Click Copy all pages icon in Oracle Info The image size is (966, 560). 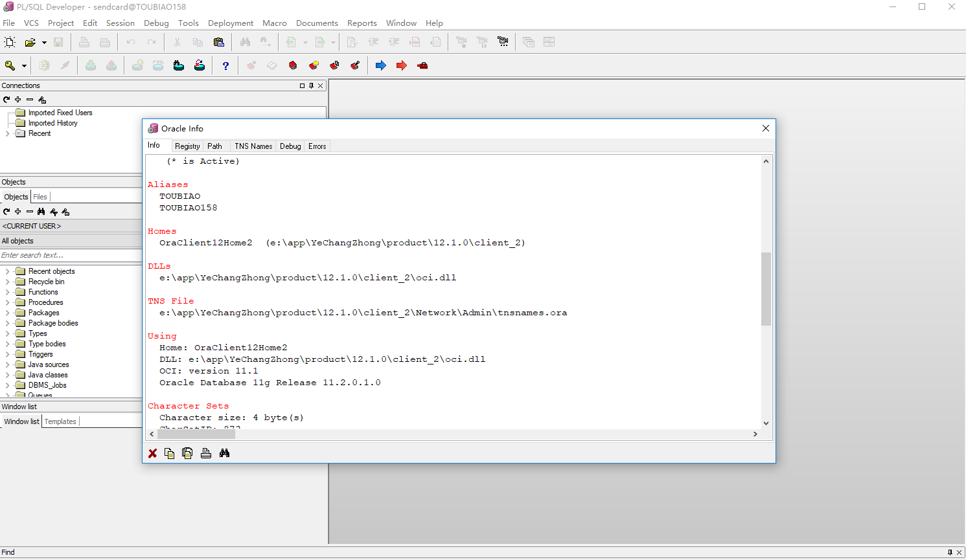[x=187, y=453]
